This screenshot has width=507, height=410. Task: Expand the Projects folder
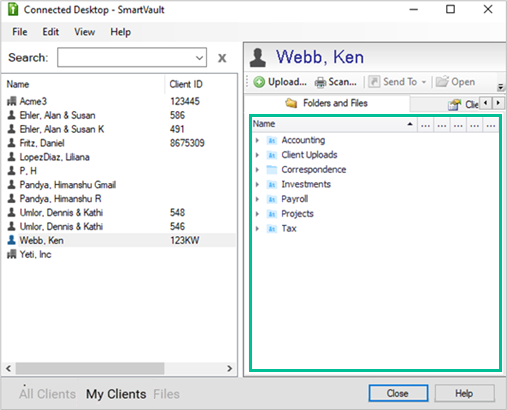coord(257,214)
